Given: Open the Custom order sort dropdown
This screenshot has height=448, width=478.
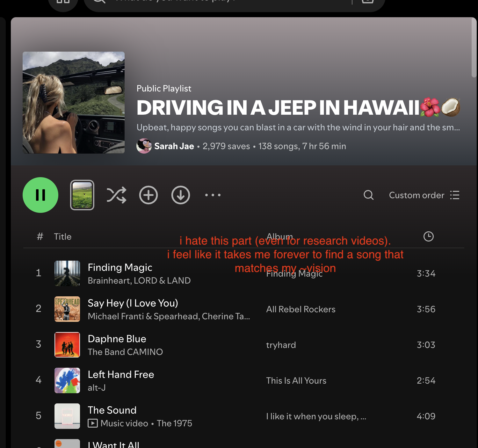Looking at the screenshot, I should point(424,195).
